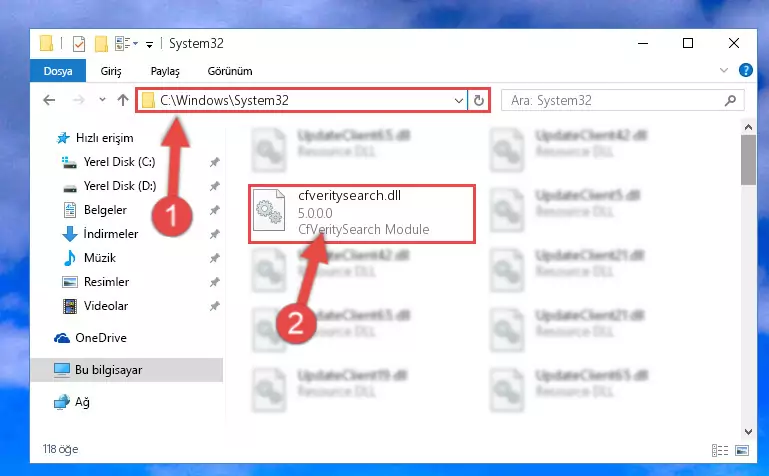Open Yerel Disk (C:) in sidebar
Image resolution: width=769 pixels, height=476 pixels.
click(108, 162)
